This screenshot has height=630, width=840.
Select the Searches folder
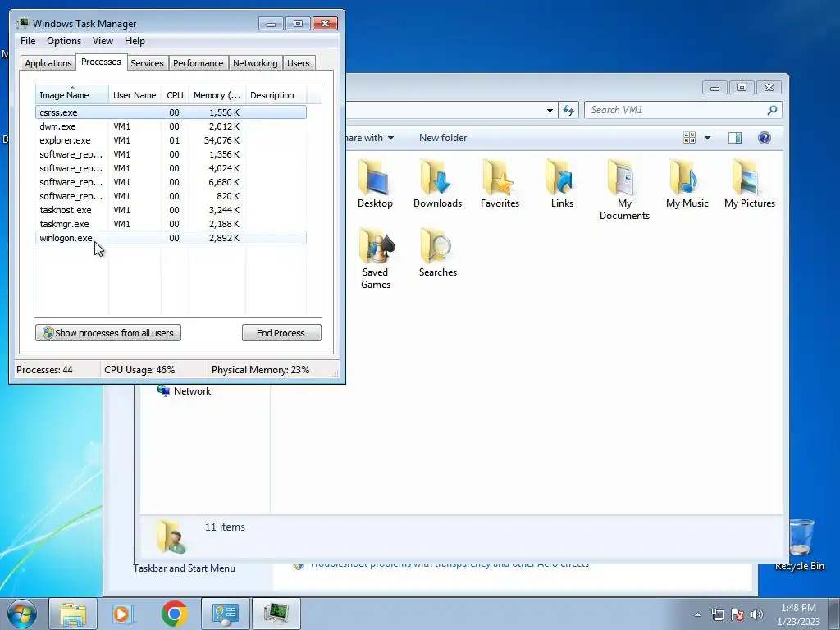(438, 253)
